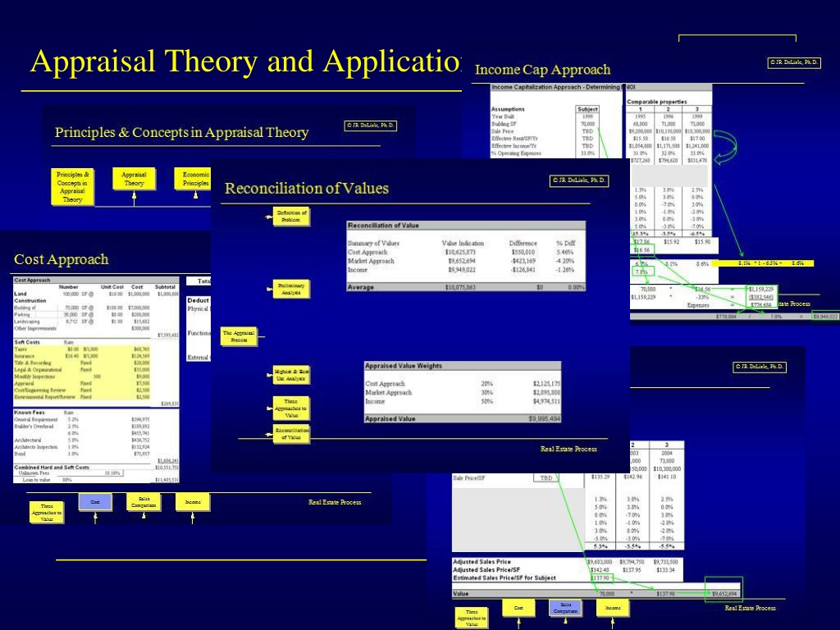Click 'Income' box on Cost Approach slide
This screenshot has width=840, height=630.
point(192,502)
